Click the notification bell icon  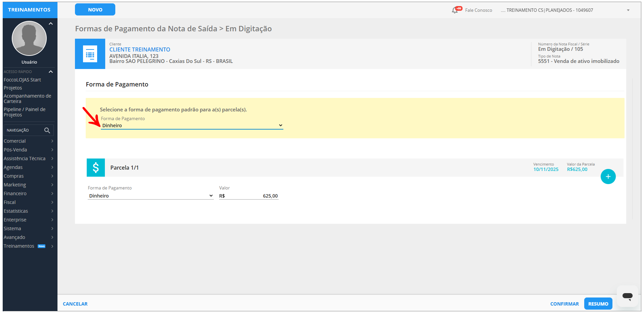click(455, 10)
